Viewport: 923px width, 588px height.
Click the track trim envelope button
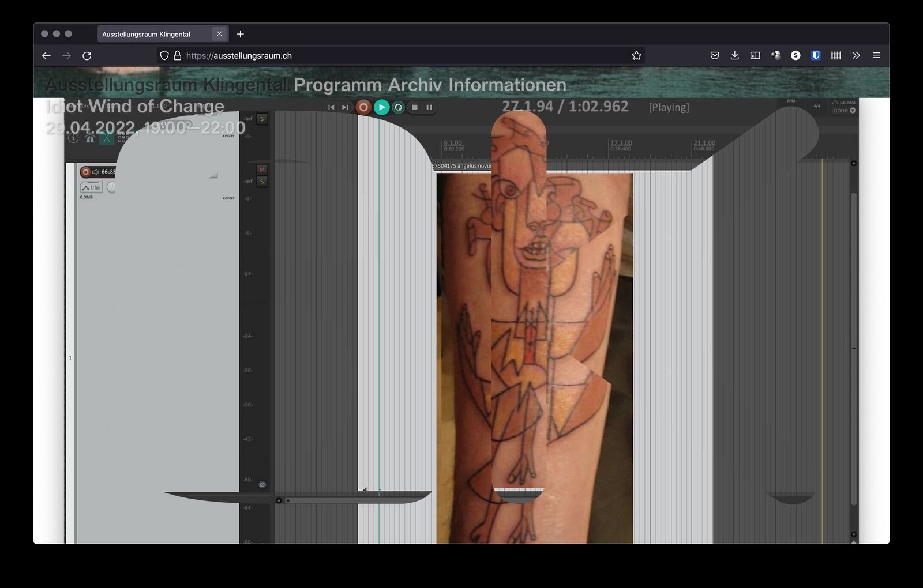pyautogui.click(x=91, y=187)
